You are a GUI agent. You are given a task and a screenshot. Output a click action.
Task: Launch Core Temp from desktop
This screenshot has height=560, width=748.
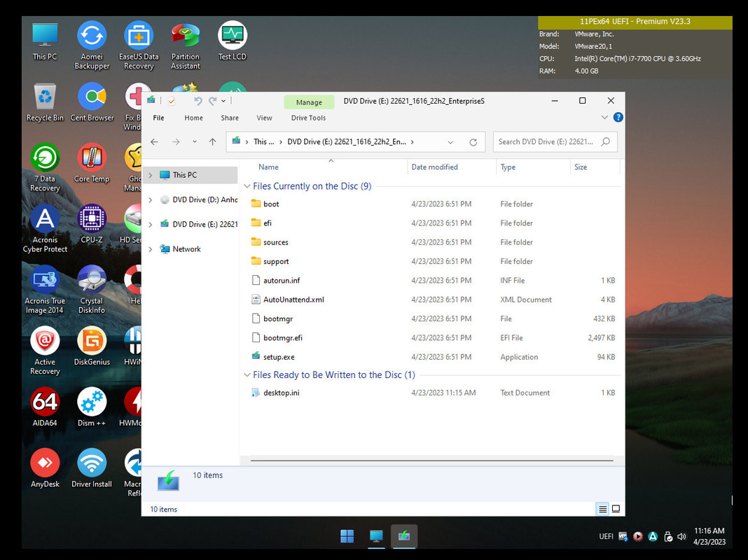tap(92, 164)
